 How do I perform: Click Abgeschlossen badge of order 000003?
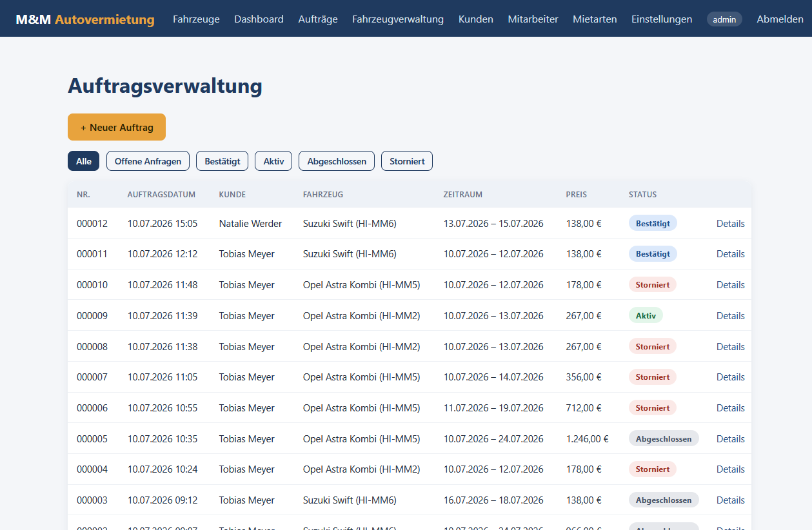[664, 500]
